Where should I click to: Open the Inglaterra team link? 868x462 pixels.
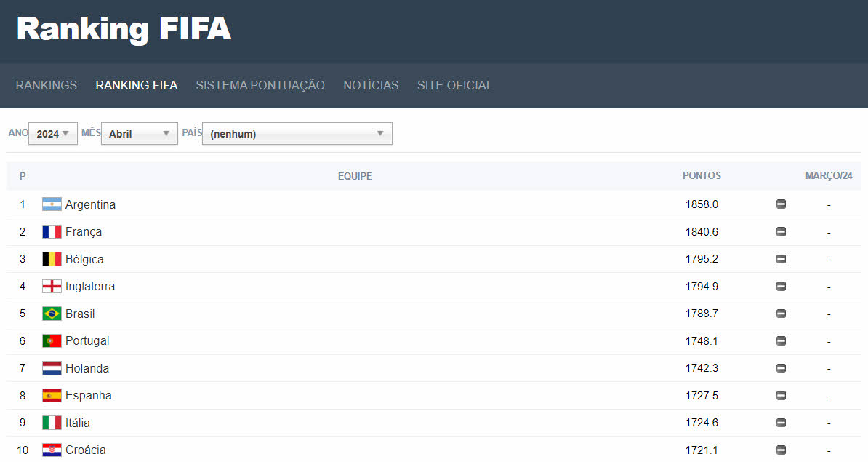[x=90, y=287]
